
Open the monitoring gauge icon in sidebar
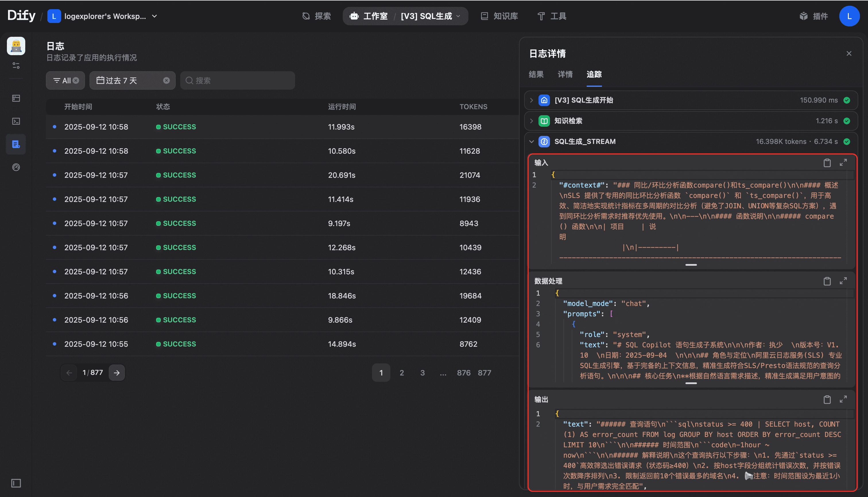pos(16,167)
